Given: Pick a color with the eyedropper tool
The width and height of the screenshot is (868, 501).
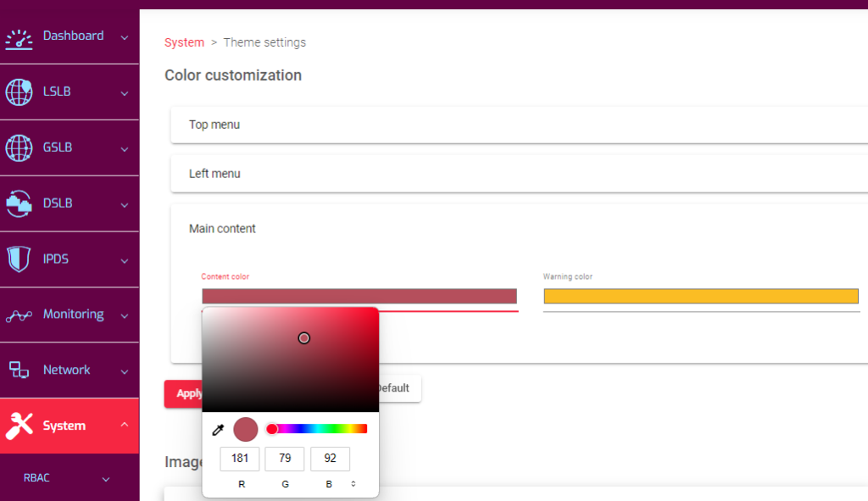Looking at the screenshot, I should 218,429.
